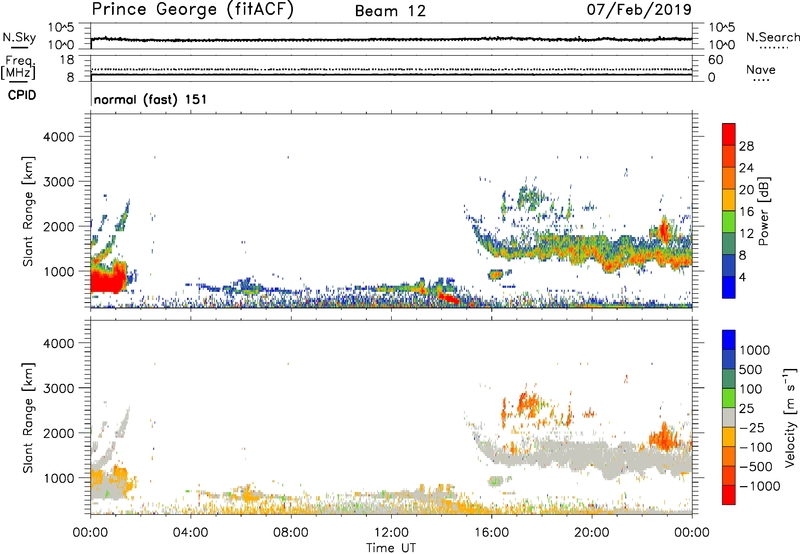Click the 'Velocity [m s⁻¹]' colorbar label
Screen dimensions: 800x554
pyautogui.click(x=790, y=417)
